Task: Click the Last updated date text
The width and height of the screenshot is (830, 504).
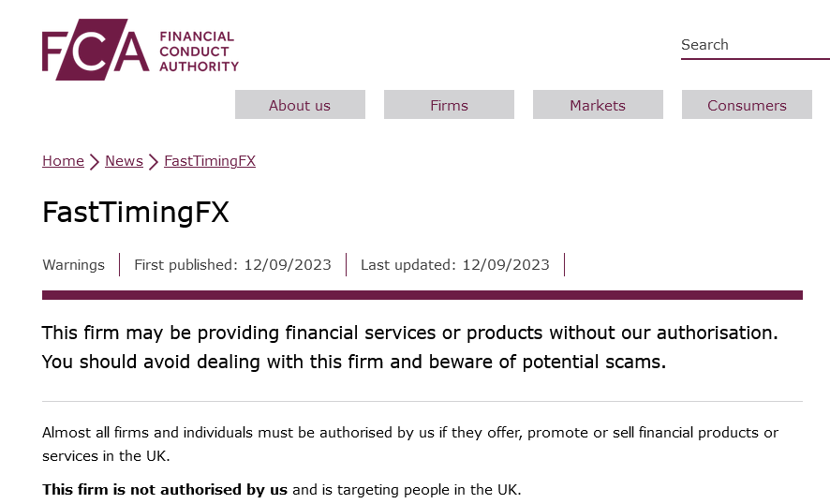Action: (x=455, y=265)
